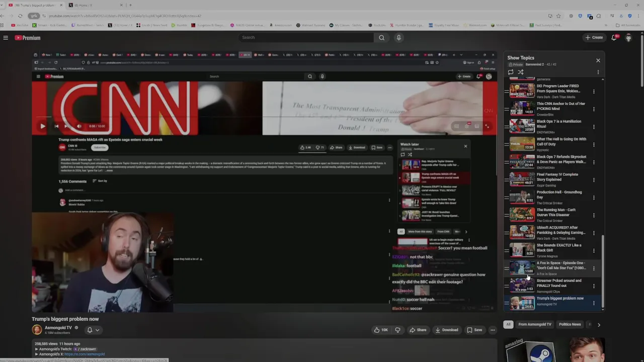Open the All Bookmarks folder

pyautogui.click(x=627, y=25)
